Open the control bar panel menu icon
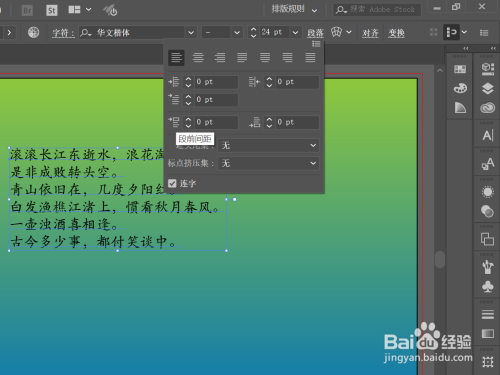This screenshot has height=375, width=500. click(x=484, y=32)
